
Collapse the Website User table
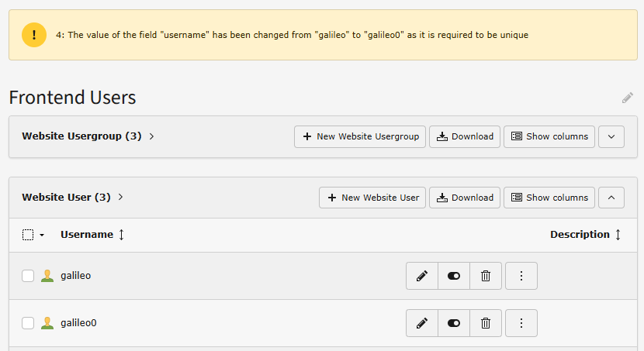(x=611, y=198)
